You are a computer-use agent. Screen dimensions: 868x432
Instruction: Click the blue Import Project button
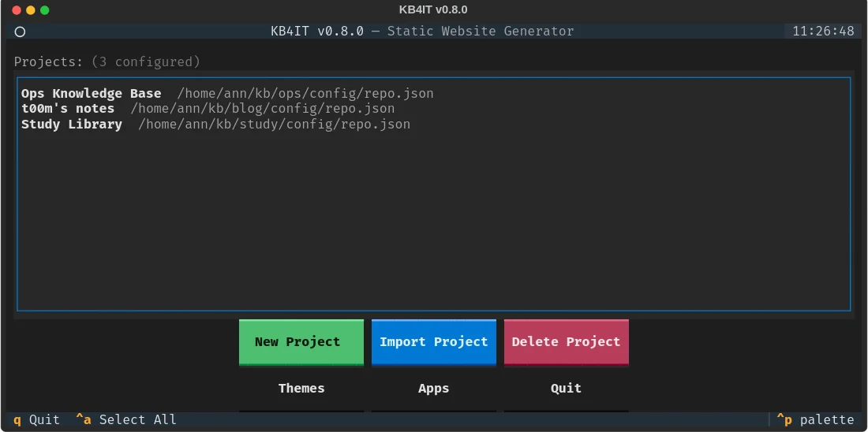coord(433,342)
